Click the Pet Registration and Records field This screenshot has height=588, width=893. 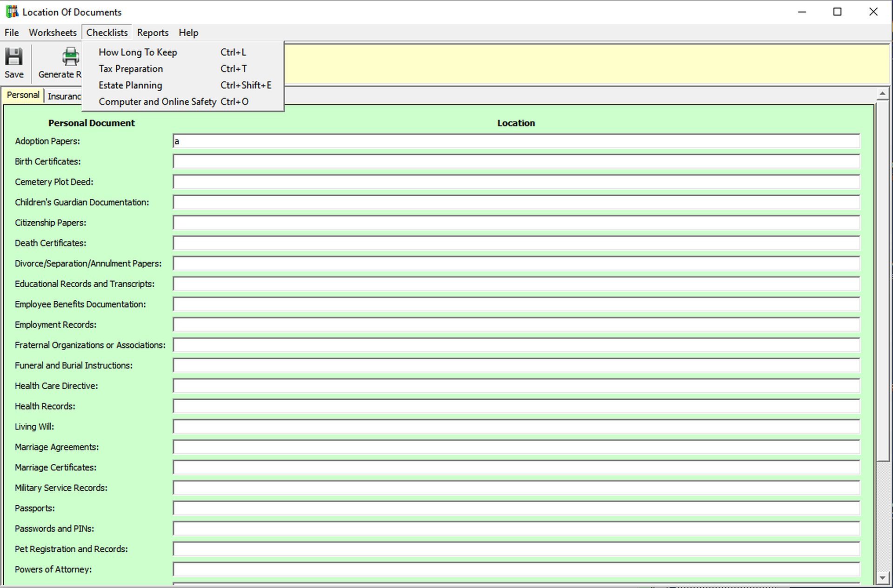click(x=516, y=549)
